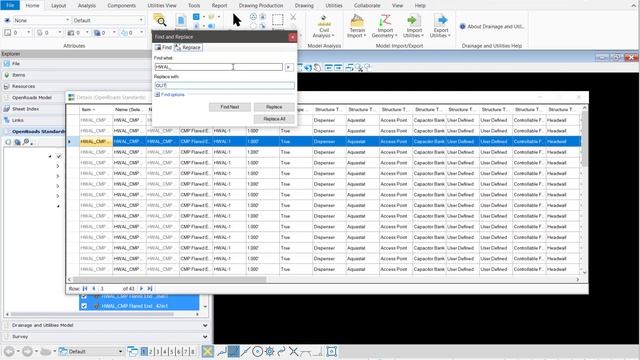Viewport: 640px width, 360px height.
Task: Open Find what history arrow button
Action: click(289, 67)
